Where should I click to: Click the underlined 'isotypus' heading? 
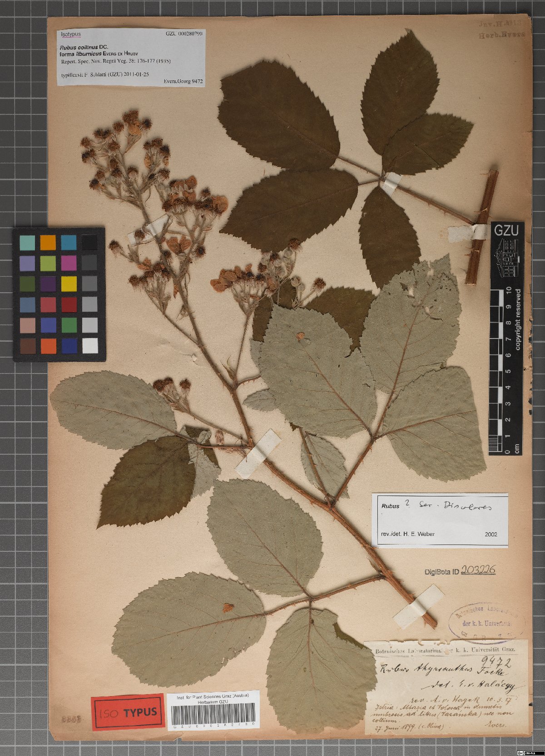(x=71, y=34)
